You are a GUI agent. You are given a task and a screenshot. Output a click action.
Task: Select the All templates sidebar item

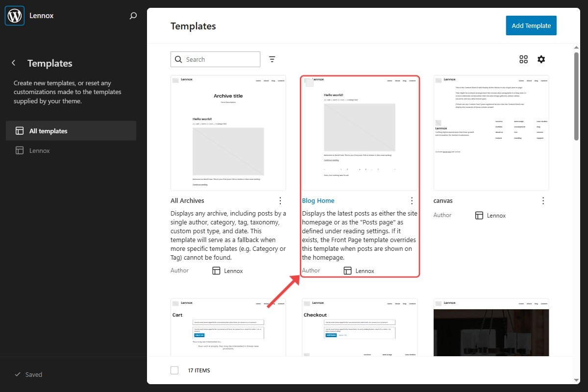[71, 131]
